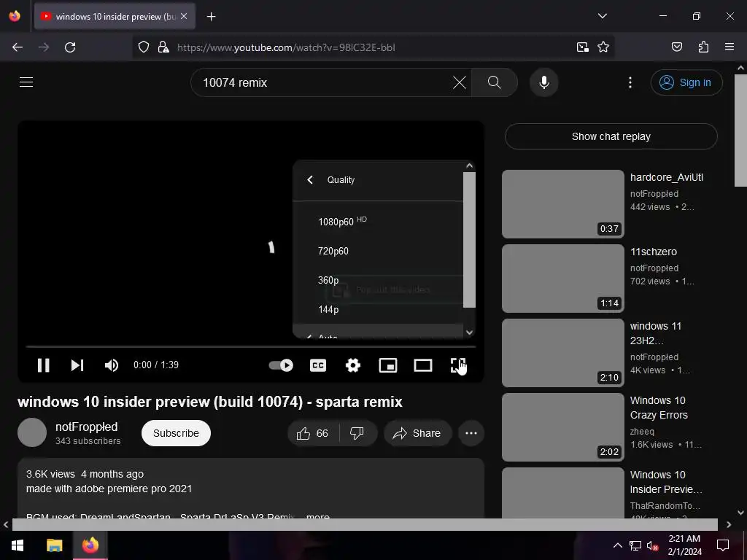Open the 11schzero video title
This screenshot has height=560, width=747.
click(653, 252)
